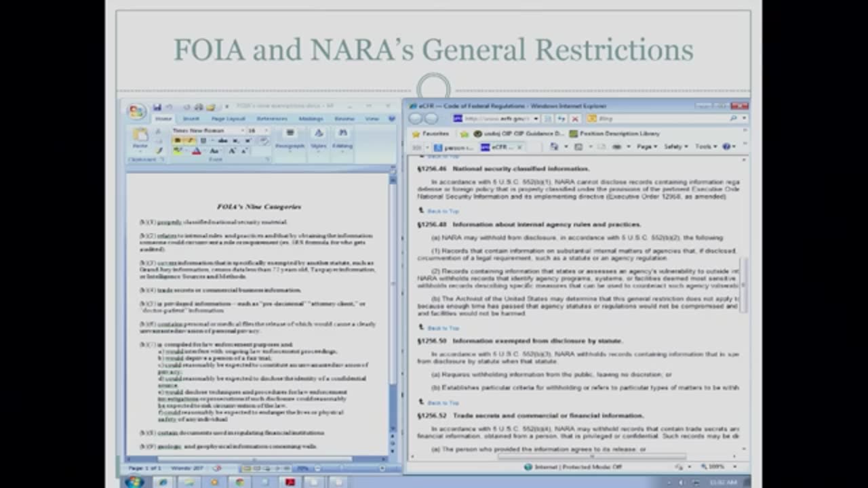This screenshot has height=488, width=868.
Task: Expand the Styles group in Word ribbon
Action: [x=318, y=140]
